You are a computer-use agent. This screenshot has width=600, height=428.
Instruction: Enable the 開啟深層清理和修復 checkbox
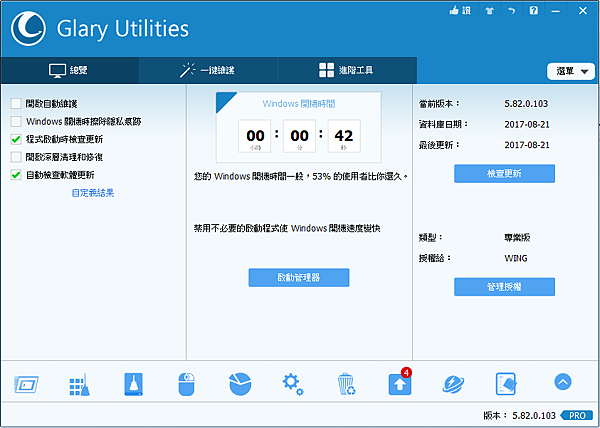point(16,157)
